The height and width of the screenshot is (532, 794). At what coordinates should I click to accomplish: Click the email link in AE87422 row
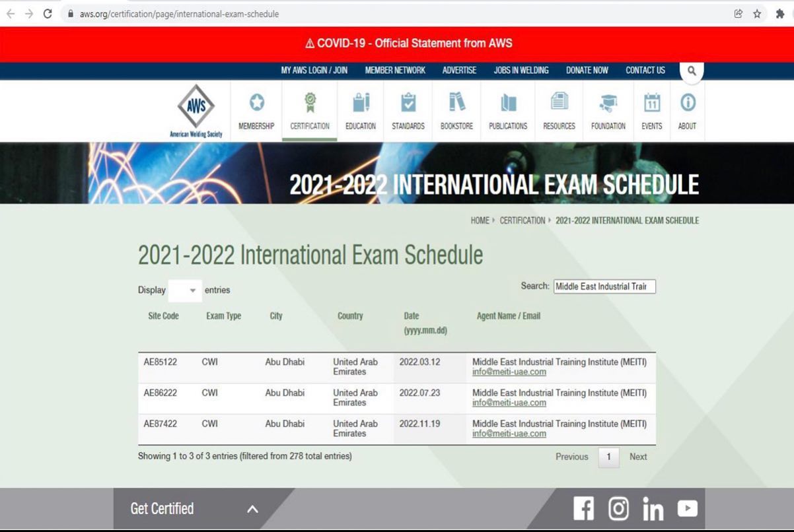(x=509, y=434)
